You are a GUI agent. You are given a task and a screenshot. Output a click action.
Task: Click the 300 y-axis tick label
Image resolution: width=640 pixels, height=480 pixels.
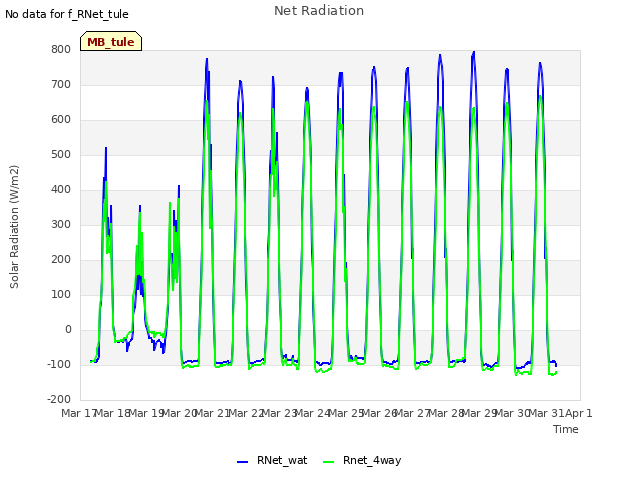(x=61, y=224)
